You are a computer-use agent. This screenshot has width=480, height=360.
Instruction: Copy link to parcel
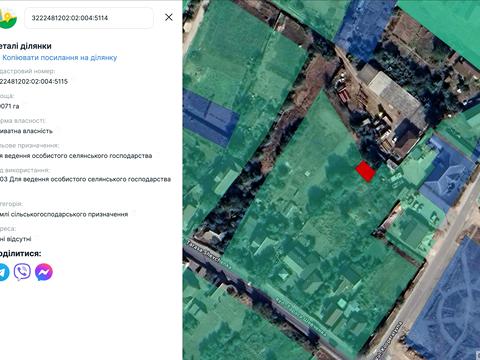[59, 58]
